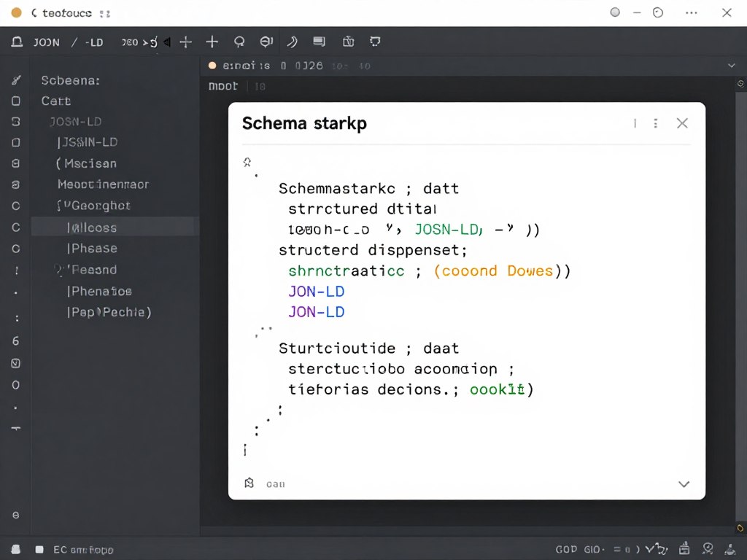This screenshot has height=560, width=747.
Task: Select the Mscisan tree item
Action: (86, 164)
